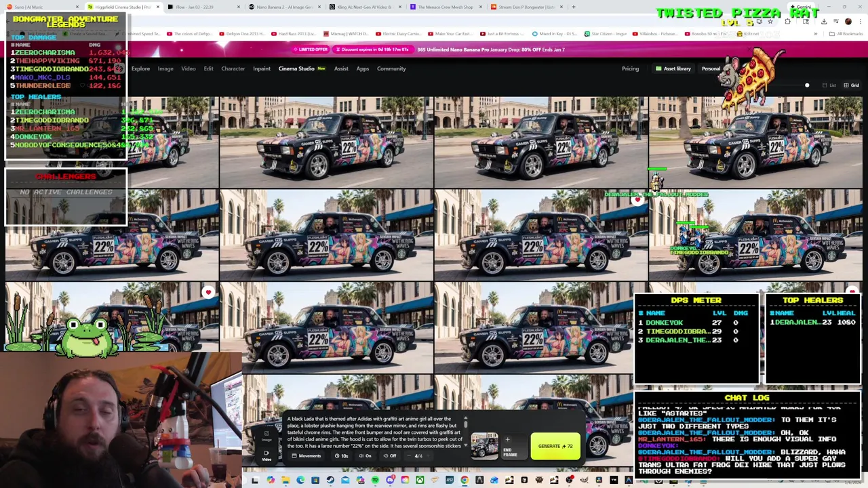Click the Limited Offer banner badge

(x=312, y=49)
